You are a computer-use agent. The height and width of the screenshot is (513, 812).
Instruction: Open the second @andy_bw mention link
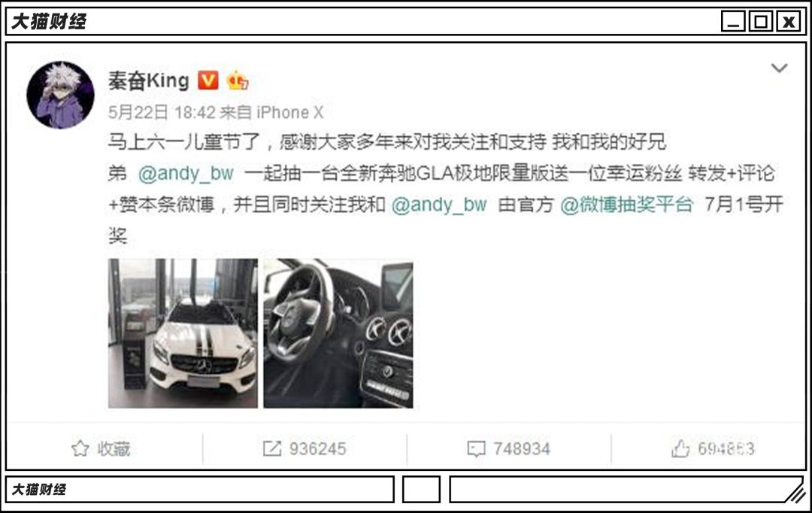coord(439,205)
